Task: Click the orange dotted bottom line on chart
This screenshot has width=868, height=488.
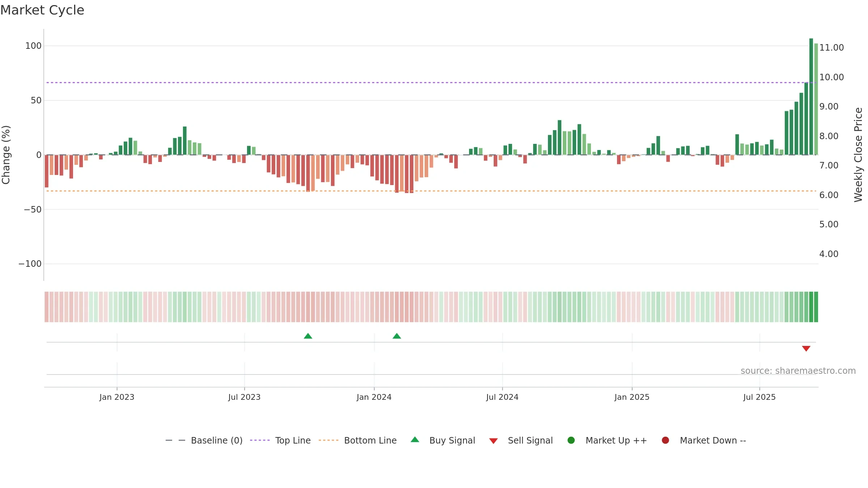Action: (x=430, y=191)
